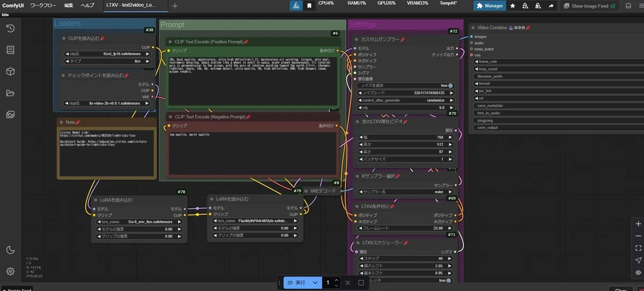Change control_after_generate randomize combo
This screenshot has height=291, width=644.
pos(406,100)
